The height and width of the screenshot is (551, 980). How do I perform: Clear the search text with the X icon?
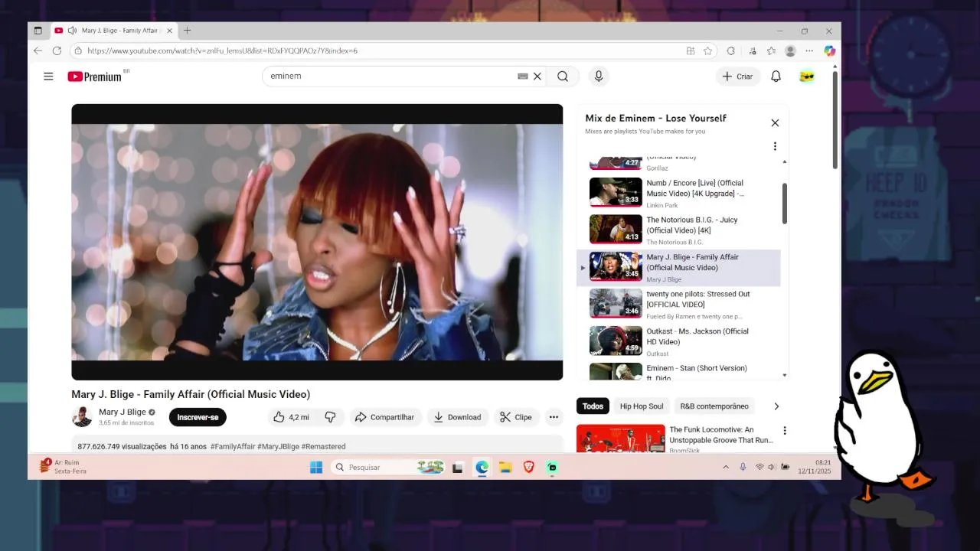tap(537, 77)
